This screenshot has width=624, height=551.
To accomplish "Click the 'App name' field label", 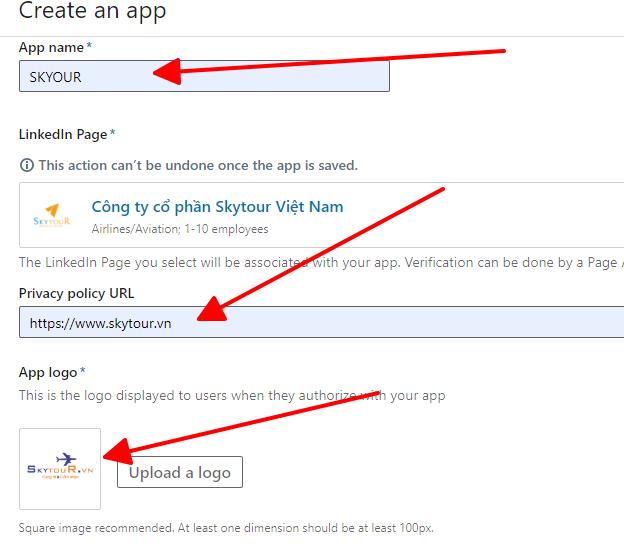I will coord(51,48).
